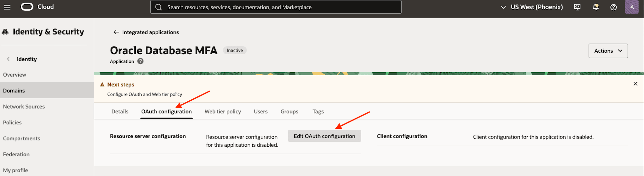Open the Users tab
Screen dimensions: 644x176
pyautogui.click(x=261, y=112)
